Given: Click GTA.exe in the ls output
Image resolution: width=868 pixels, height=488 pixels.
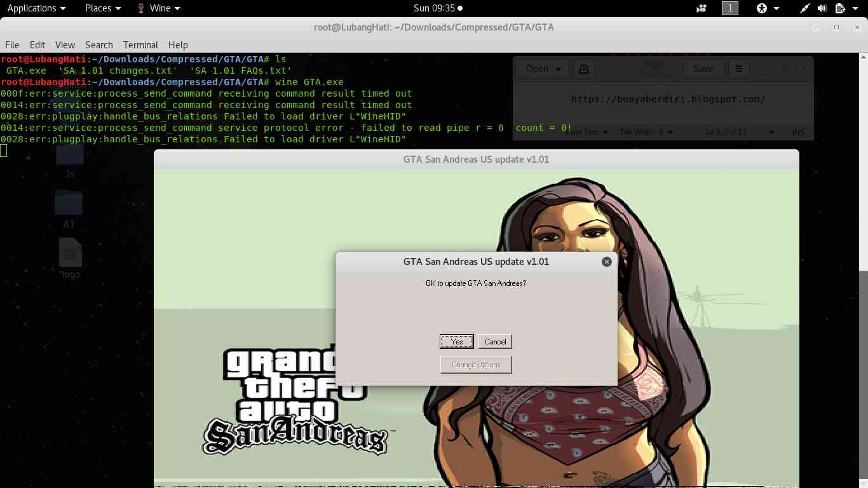Looking at the screenshot, I should point(26,71).
